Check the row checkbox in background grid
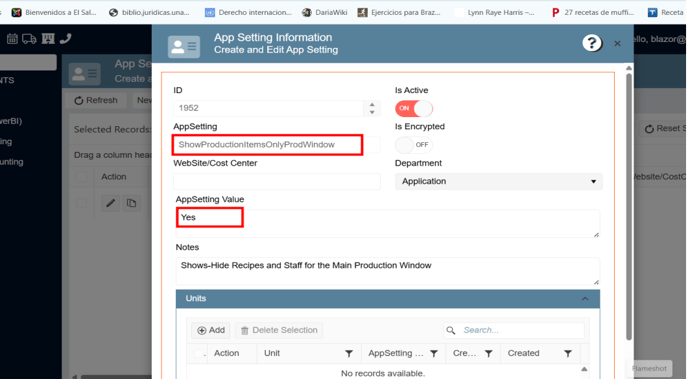 click(81, 203)
